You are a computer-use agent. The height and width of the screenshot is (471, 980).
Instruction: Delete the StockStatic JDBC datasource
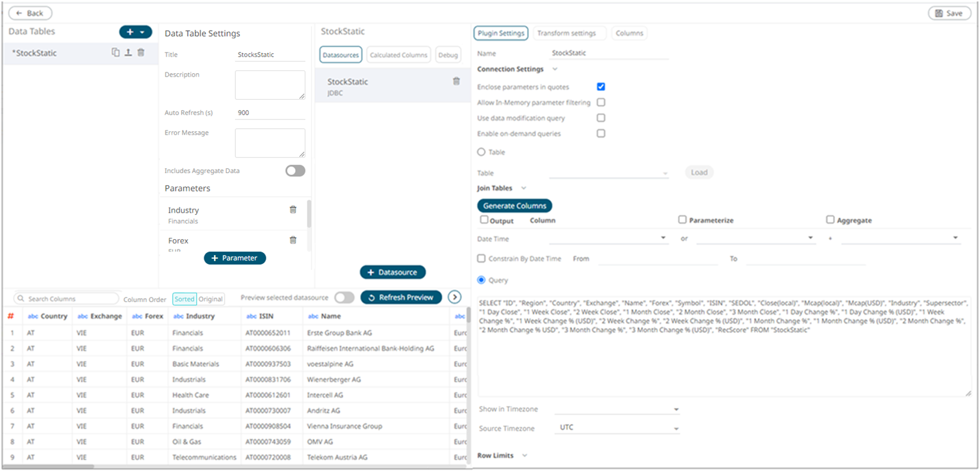pos(457,81)
